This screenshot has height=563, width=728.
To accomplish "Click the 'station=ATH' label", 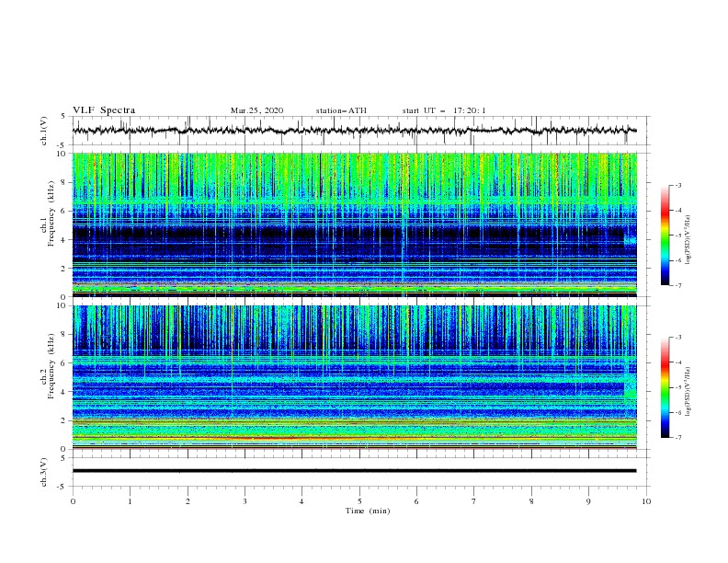I will click(341, 110).
